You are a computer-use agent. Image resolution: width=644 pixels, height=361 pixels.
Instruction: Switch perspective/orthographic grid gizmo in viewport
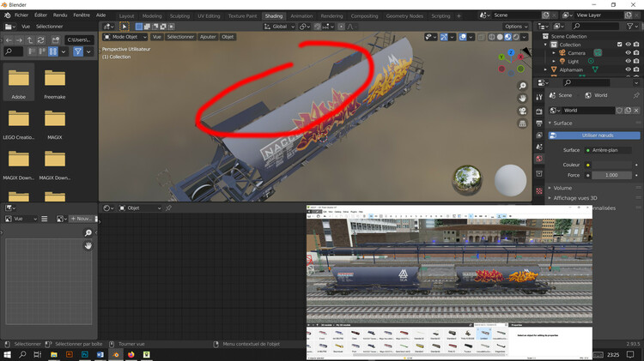pos(522,123)
